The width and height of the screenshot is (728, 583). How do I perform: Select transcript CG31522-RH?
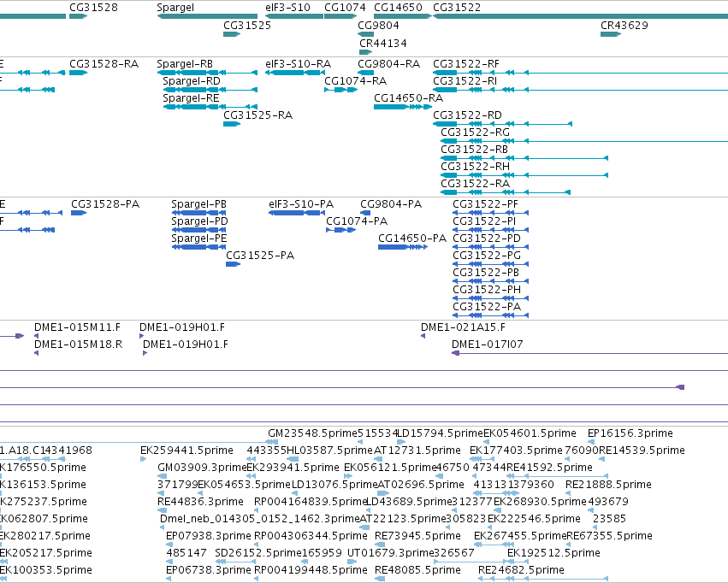coord(524,176)
